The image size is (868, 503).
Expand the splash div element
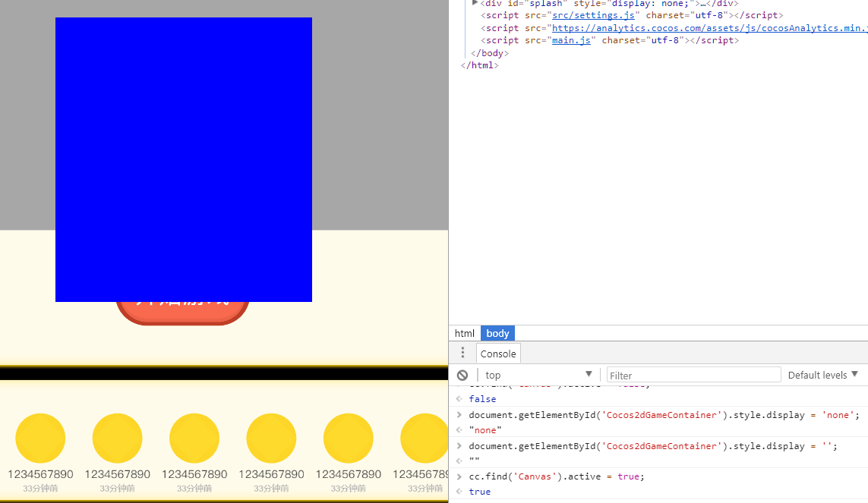coord(475,3)
